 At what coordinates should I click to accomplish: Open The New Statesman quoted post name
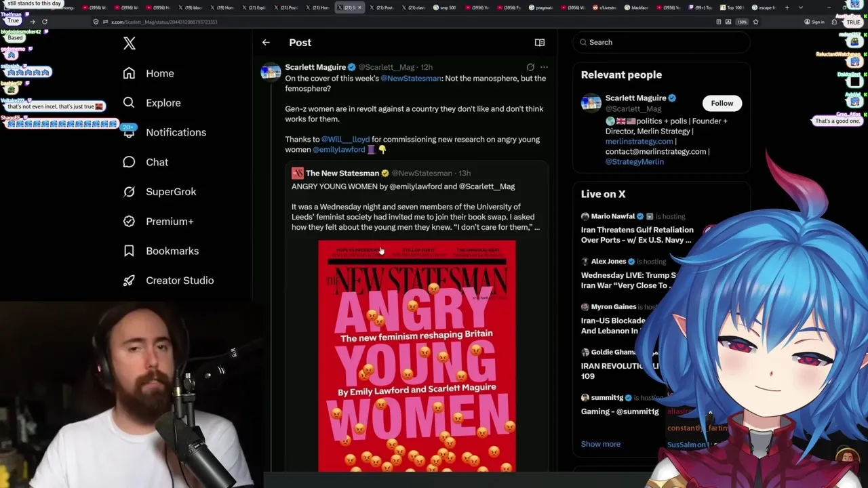point(342,174)
